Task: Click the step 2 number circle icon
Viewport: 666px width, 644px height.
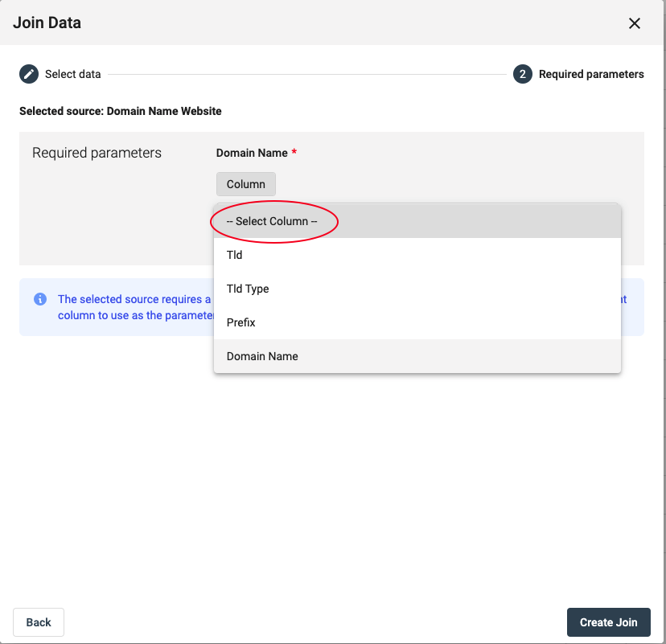Action: (523, 74)
